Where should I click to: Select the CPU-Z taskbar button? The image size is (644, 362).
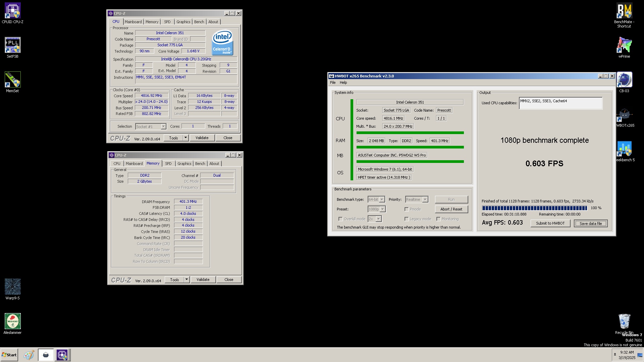pyautogui.click(x=62, y=355)
